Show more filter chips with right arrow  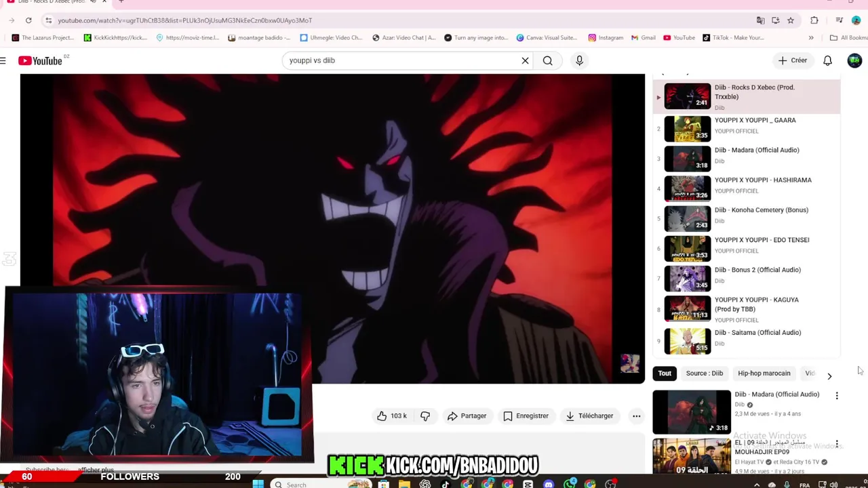click(829, 375)
